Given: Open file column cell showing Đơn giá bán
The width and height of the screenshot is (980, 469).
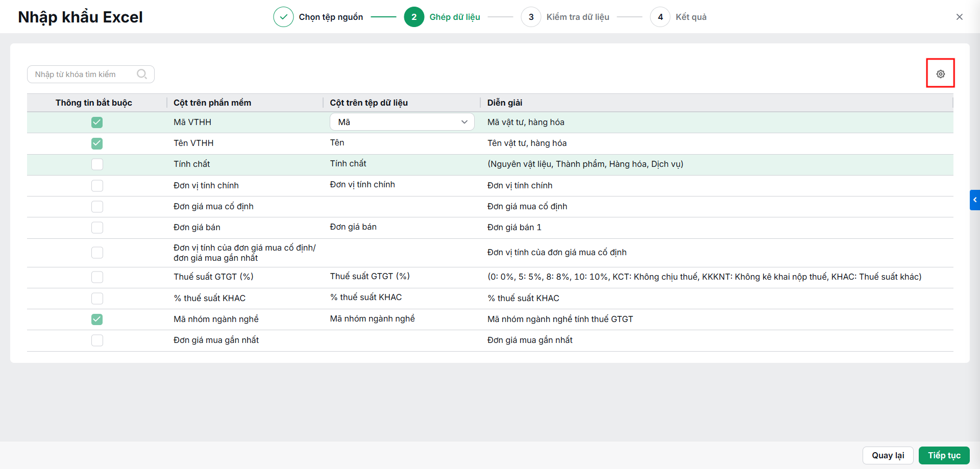Looking at the screenshot, I should [x=402, y=227].
